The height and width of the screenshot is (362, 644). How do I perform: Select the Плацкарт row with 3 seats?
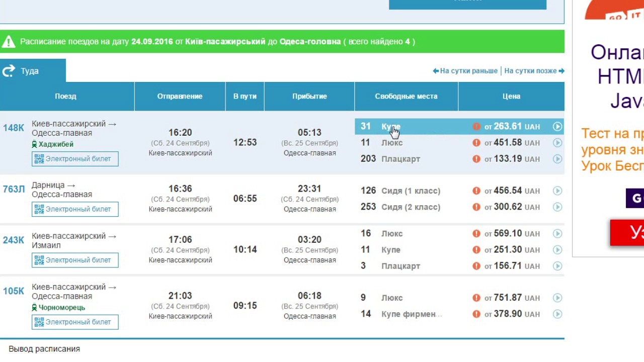point(459,265)
